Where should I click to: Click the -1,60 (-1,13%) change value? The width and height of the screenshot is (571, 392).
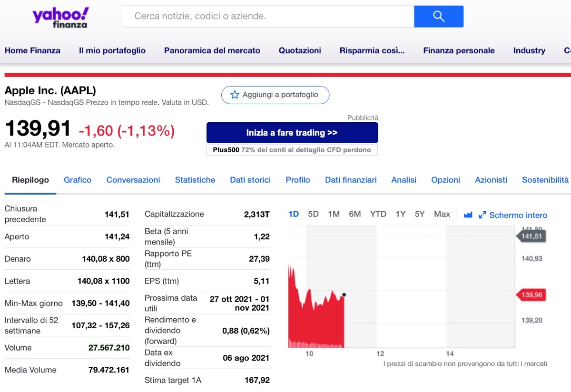click(127, 131)
